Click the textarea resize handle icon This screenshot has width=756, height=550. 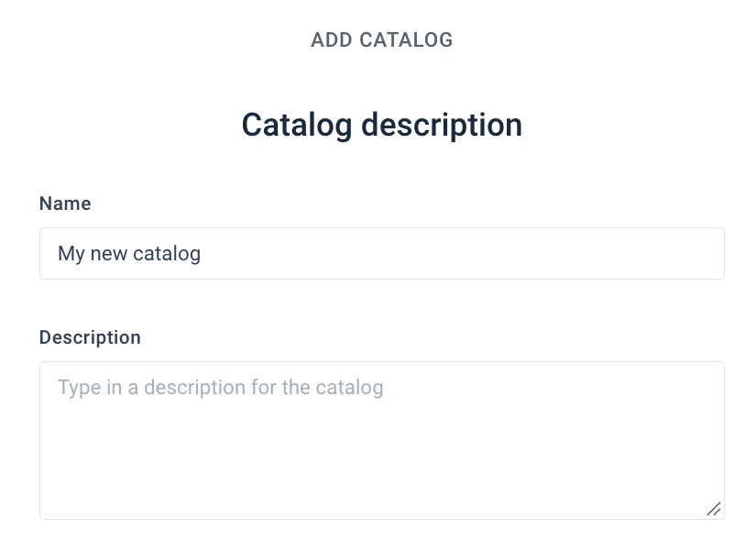(x=714, y=509)
